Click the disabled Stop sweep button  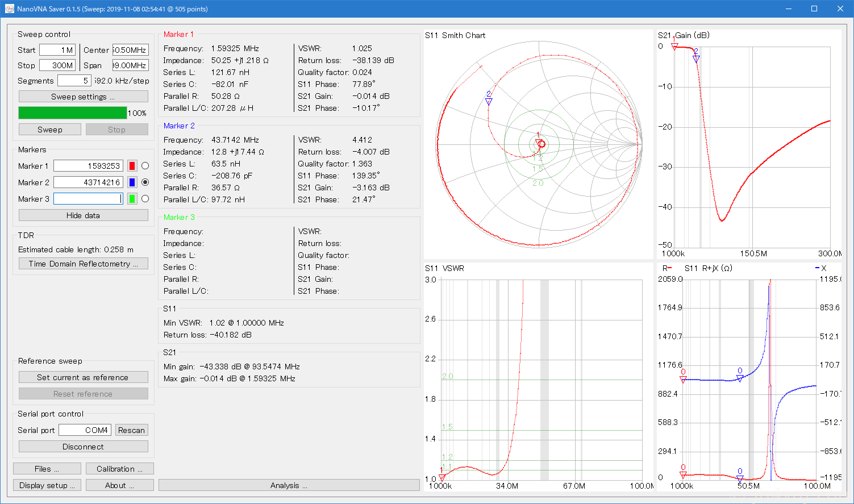[117, 130]
